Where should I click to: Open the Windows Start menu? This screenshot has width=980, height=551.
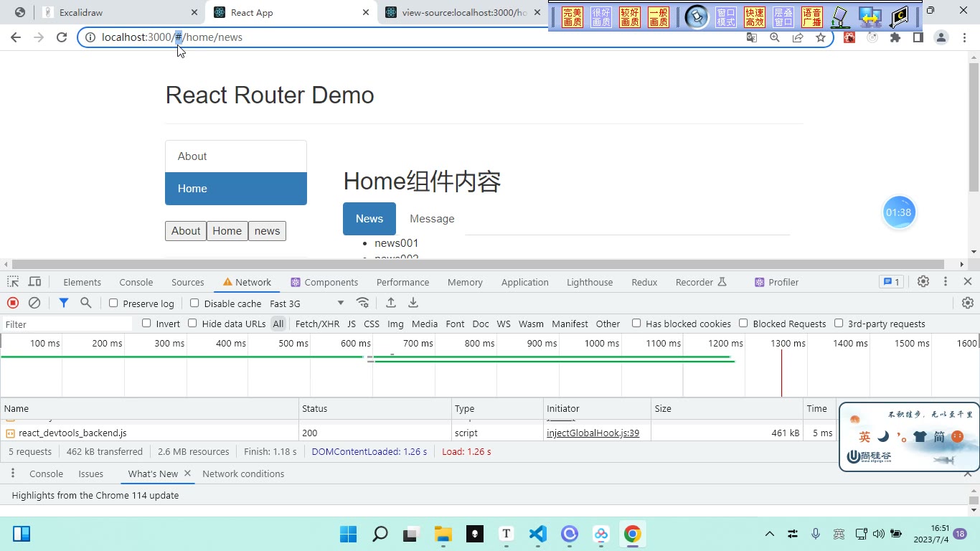(349, 534)
